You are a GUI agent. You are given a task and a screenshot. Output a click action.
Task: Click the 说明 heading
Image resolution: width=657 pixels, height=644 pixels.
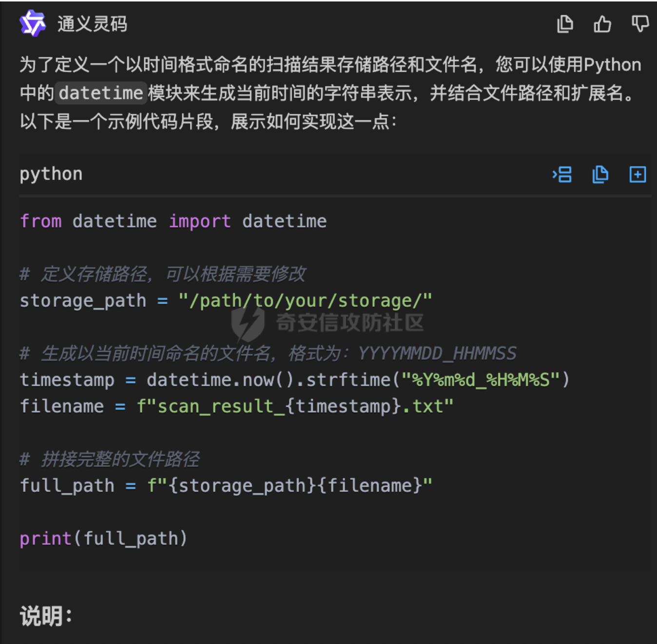pos(46,616)
